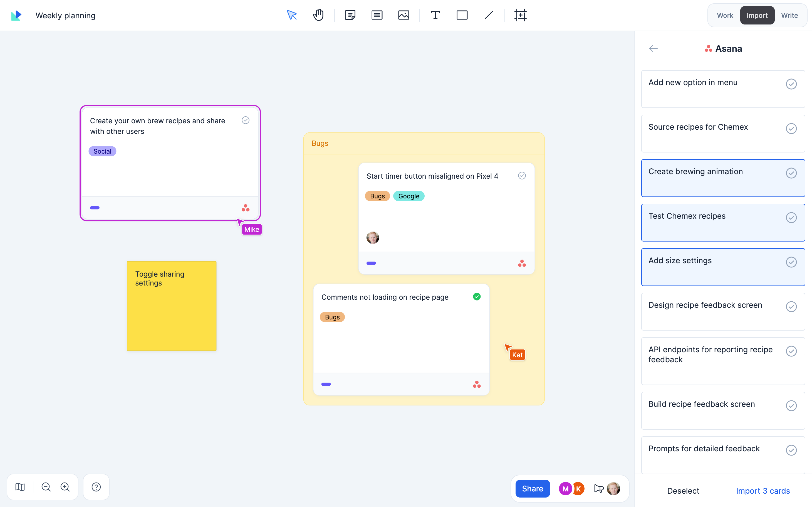Switch to the Import tab
The width and height of the screenshot is (812, 507).
757,15
